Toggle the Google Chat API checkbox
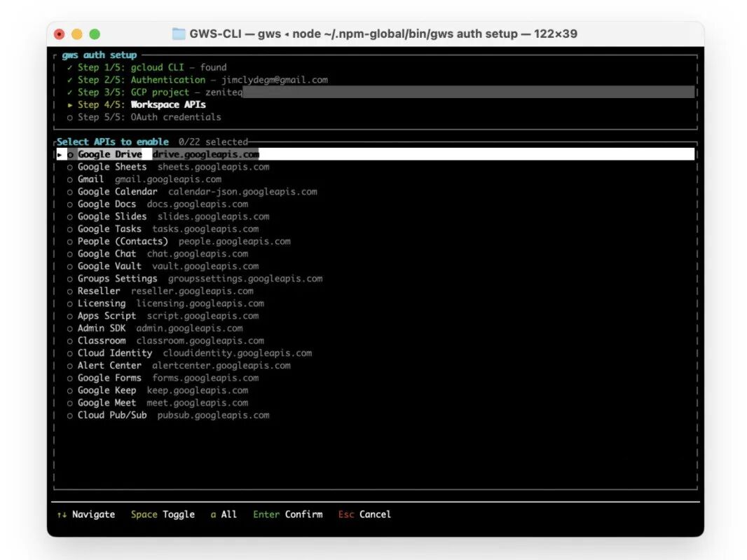Viewport: 747px width, 560px height. pos(70,254)
